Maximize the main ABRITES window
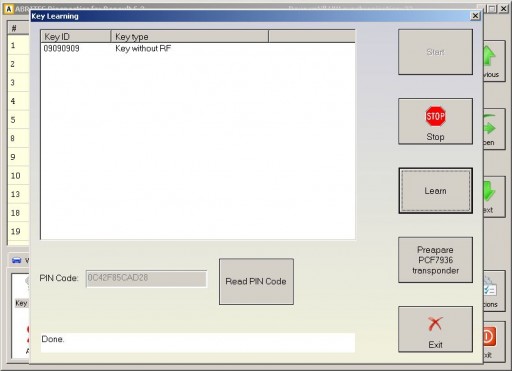The width and height of the screenshot is (512, 371). [492, 9]
